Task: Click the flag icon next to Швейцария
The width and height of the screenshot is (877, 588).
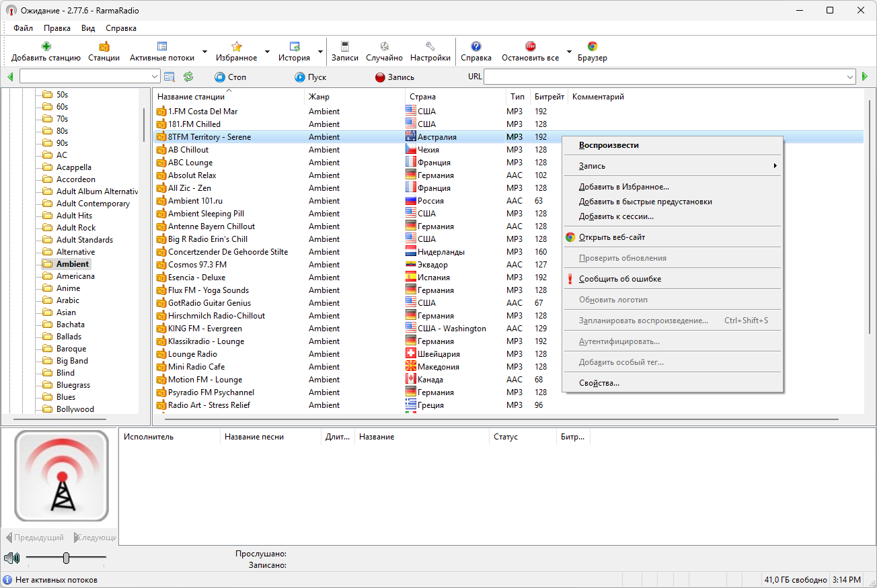Action: click(411, 353)
